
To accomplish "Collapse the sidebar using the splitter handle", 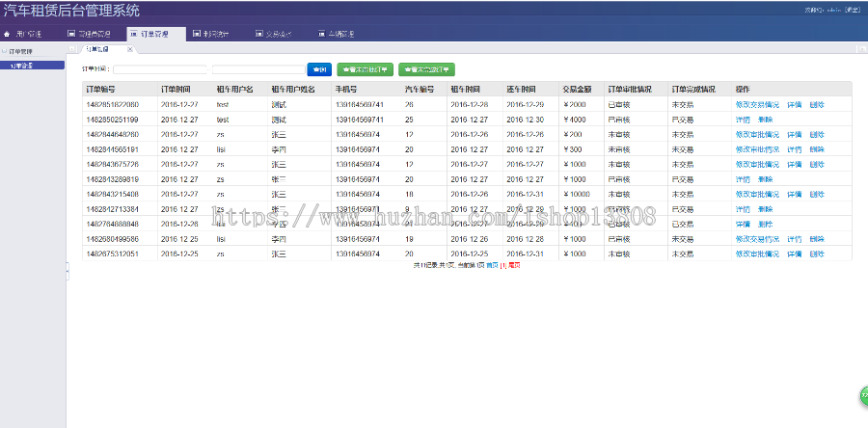I will tap(68, 271).
